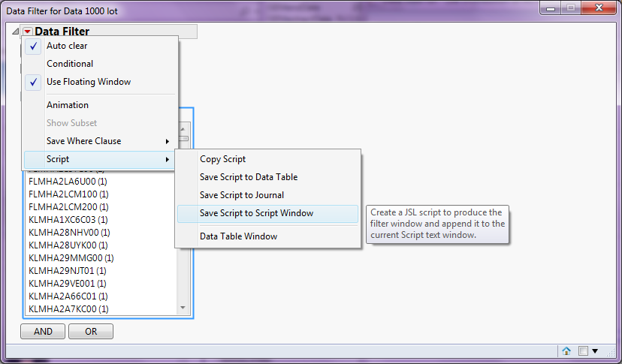The height and width of the screenshot is (364, 622).
Task: Expand the Save Where Clause submenu
Action: [99, 141]
